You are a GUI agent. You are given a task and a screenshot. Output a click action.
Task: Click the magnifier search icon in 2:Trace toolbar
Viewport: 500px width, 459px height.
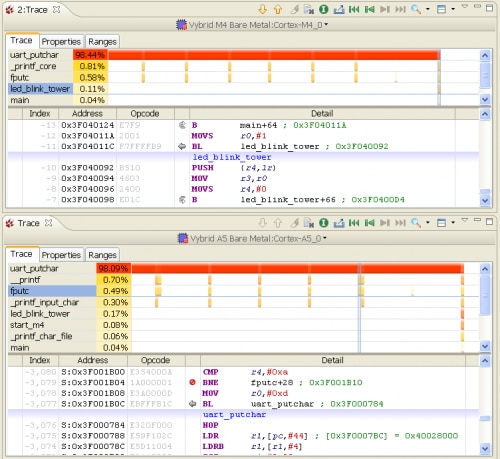pyautogui.click(x=416, y=9)
